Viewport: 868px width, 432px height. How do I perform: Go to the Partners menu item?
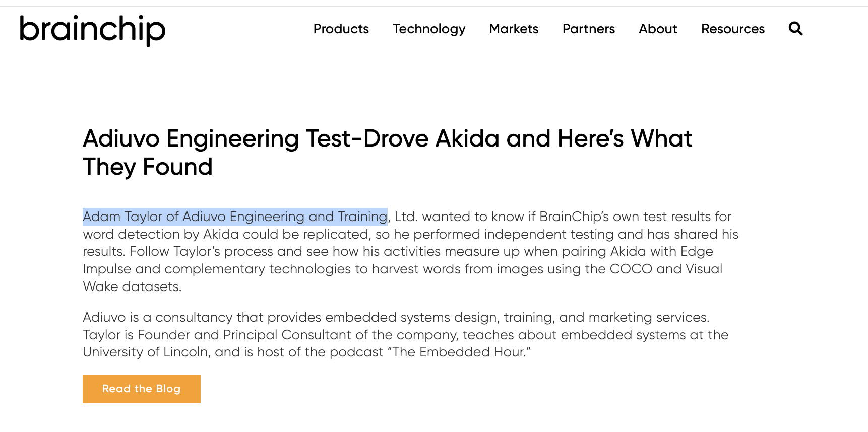[588, 29]
